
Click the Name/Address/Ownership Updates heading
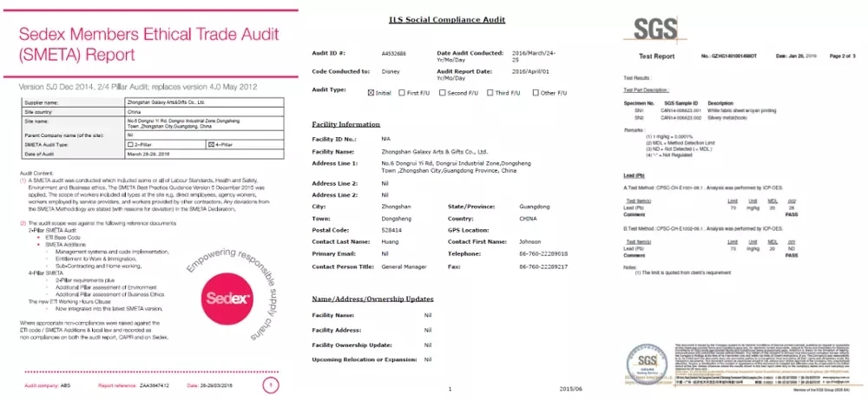click(x=372, y=299)
